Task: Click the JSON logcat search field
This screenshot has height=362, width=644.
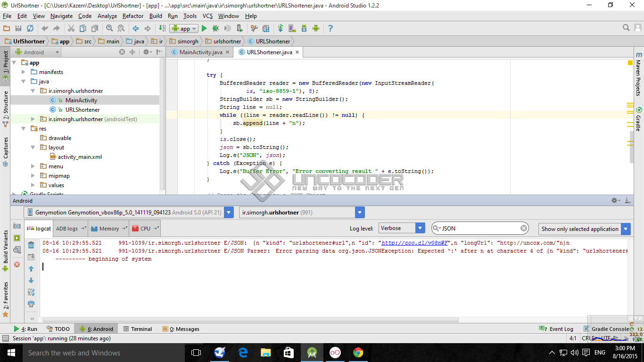Action: (480, 228)
